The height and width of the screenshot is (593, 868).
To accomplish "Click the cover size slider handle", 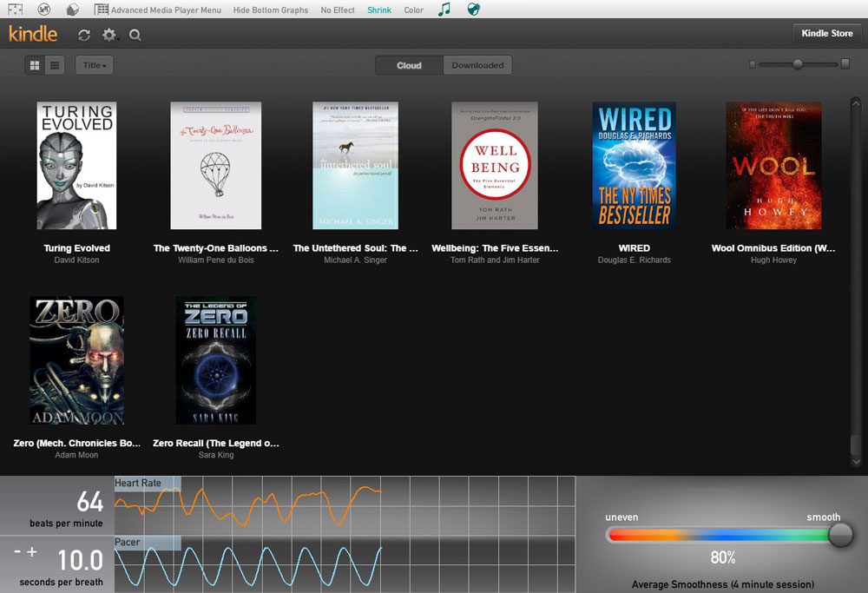I will [x=798, y=64].
